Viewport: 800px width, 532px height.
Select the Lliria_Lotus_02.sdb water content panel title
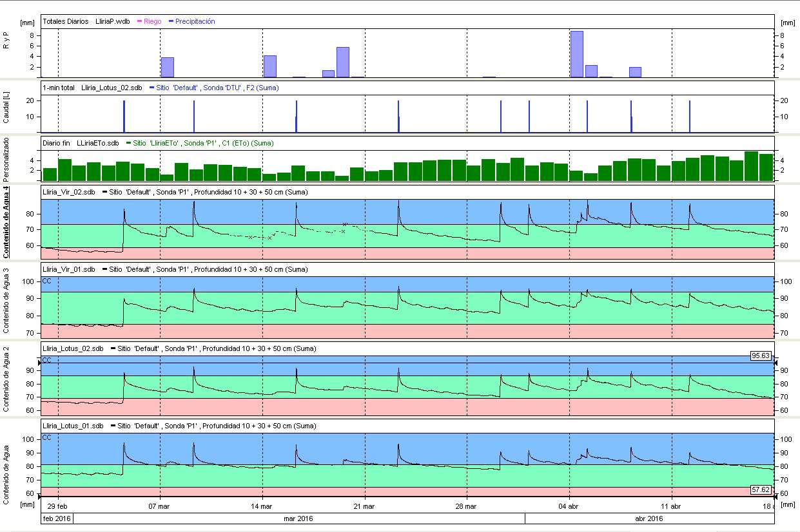[73, 348]
